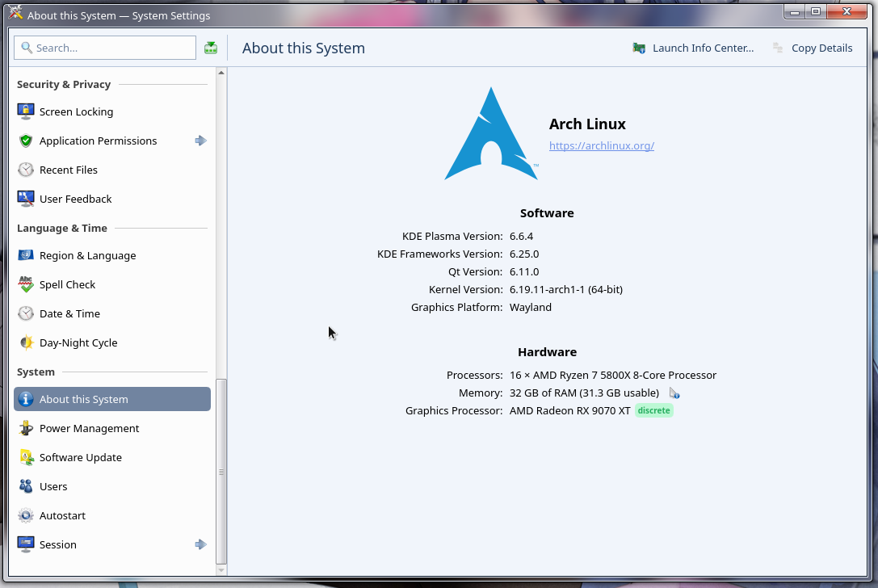Expand Application Permissions submenu arrow
Image resolution: width=878 pixels, height=588 pixels.
(200, 141)
